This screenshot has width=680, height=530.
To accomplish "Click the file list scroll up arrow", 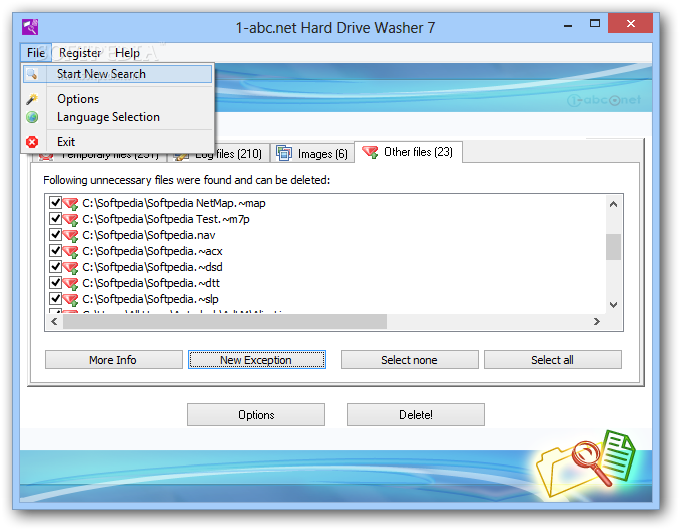I will point(613,204).
